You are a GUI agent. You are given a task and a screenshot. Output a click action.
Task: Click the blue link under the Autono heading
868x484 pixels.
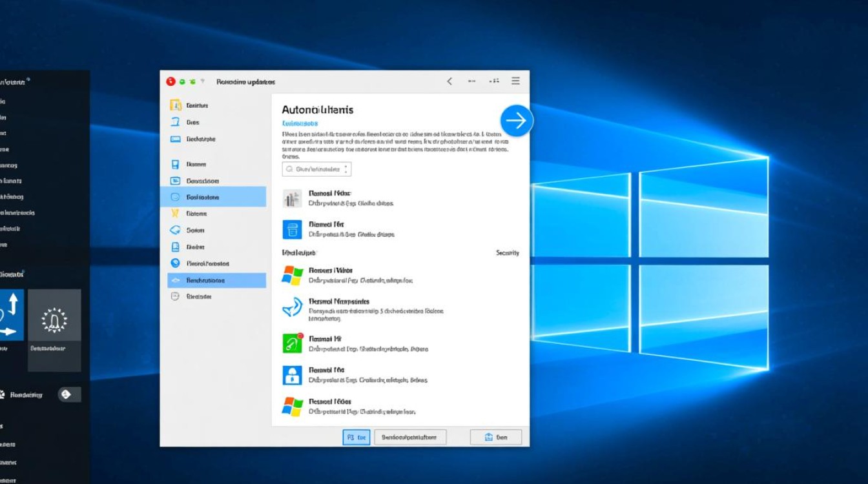pyautogui.click(x=300, y=123)
